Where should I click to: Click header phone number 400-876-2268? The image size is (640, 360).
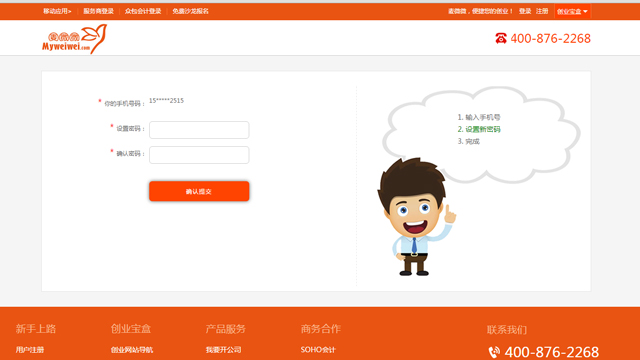coord(551,38)
